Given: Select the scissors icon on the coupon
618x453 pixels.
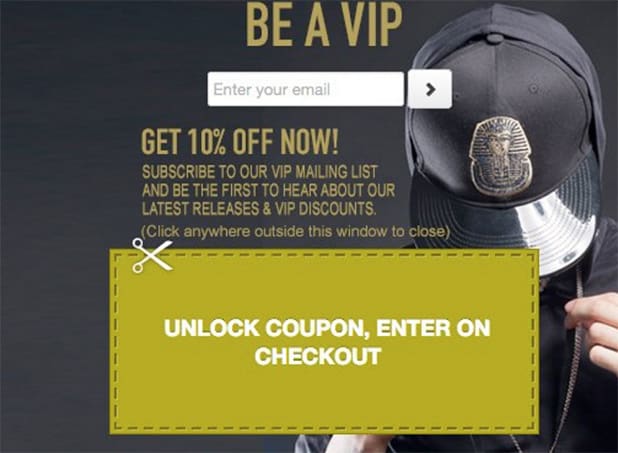Looking at the screenshot, I should click(152, 255).
